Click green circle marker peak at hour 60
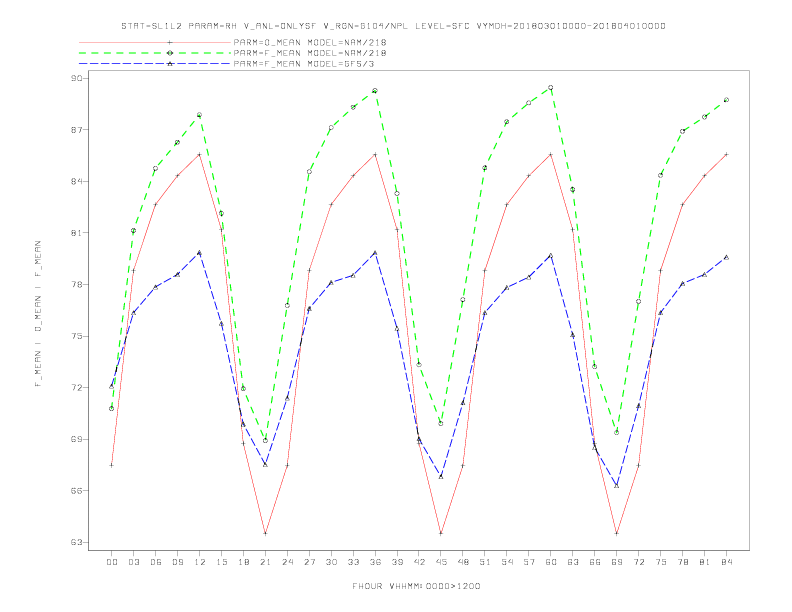 [x=551, y=88]
